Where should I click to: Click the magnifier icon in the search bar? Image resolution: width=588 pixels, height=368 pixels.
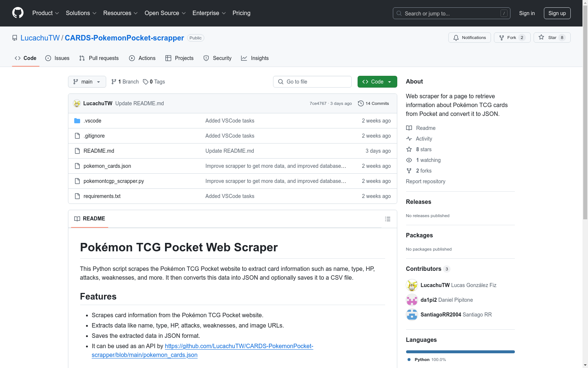pyautogui.click(x=399, y=13)
